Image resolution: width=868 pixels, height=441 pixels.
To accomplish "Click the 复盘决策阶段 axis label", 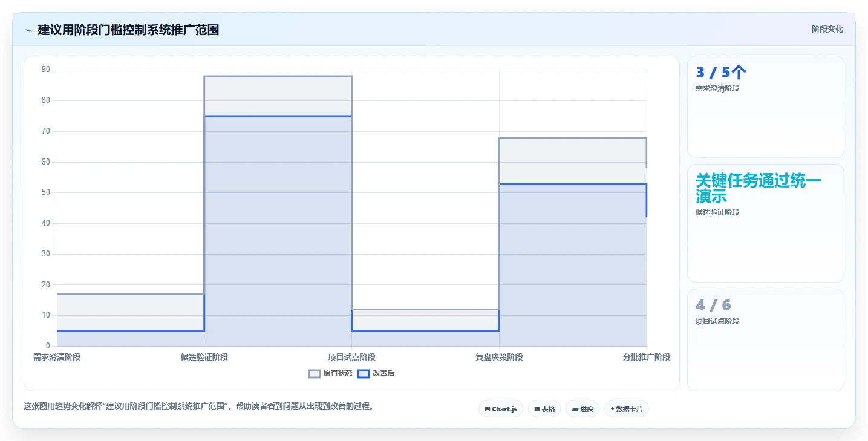I will [499, 357].
